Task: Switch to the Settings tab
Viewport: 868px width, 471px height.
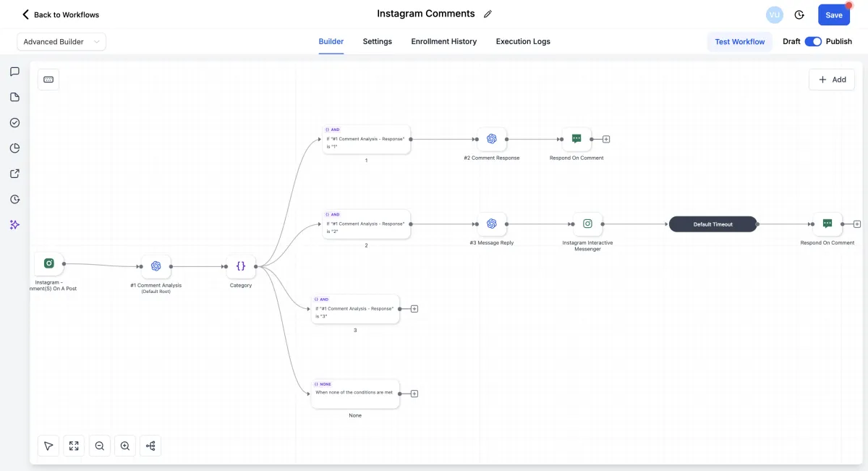Action: tap(378, 41)
